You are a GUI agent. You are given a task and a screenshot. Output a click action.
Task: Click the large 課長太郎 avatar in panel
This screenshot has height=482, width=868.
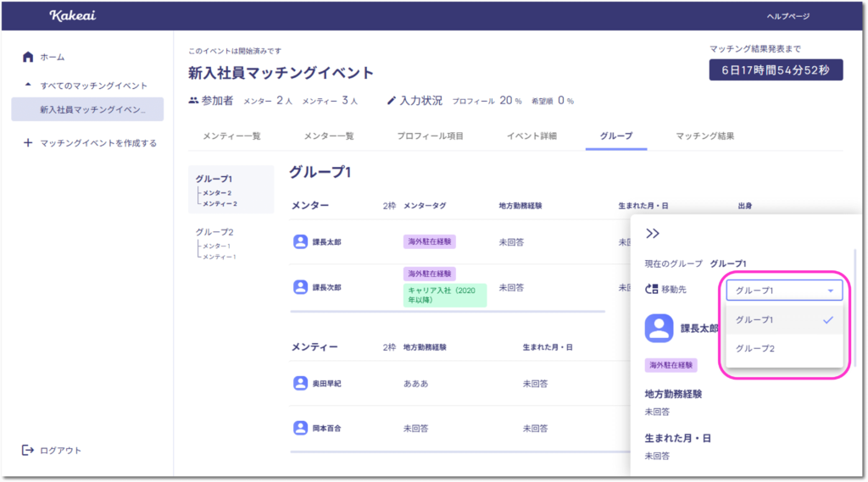(659, 328)
